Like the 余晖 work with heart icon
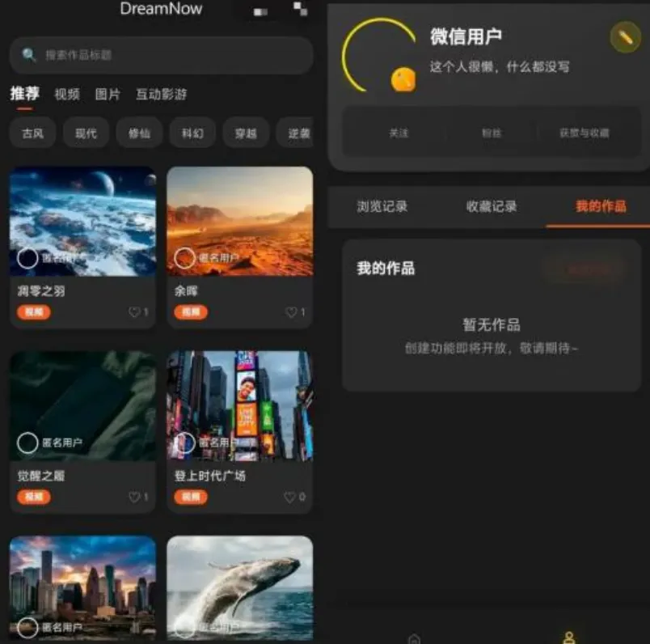 tap(291, 311)
